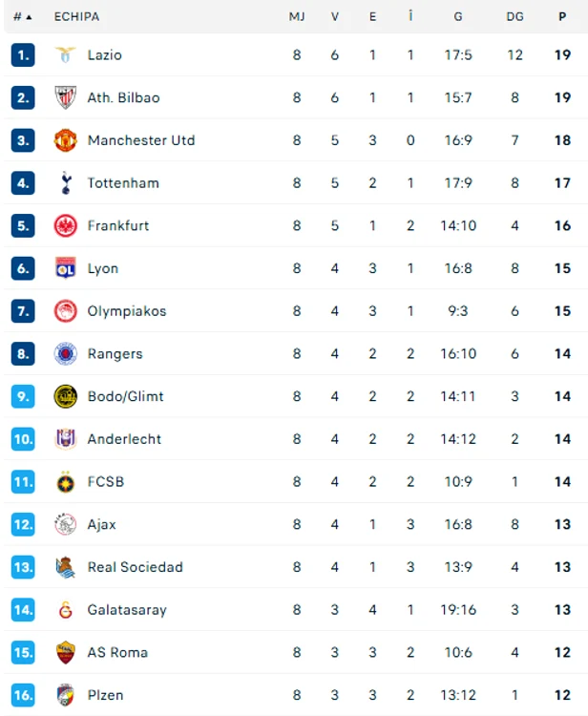
Task: Click the Bodo/Glimt team name
Action: 126,396
